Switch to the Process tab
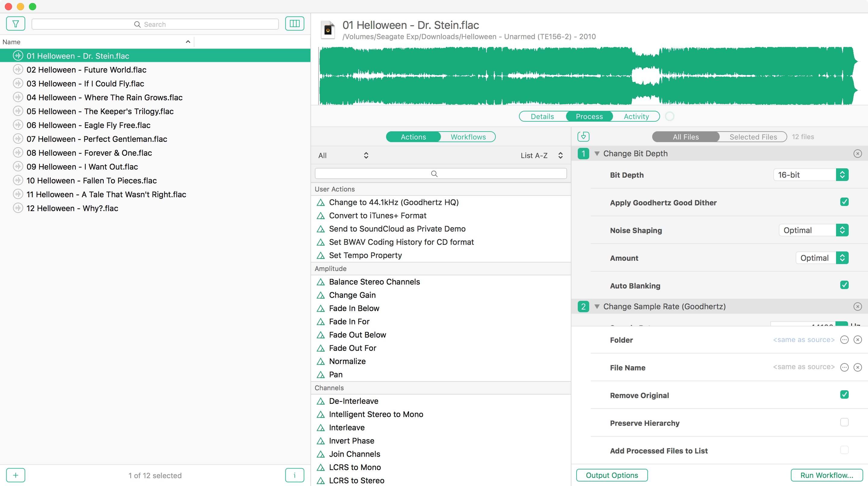The height and width of the screenshot is (486, 868). pos(589,117)
